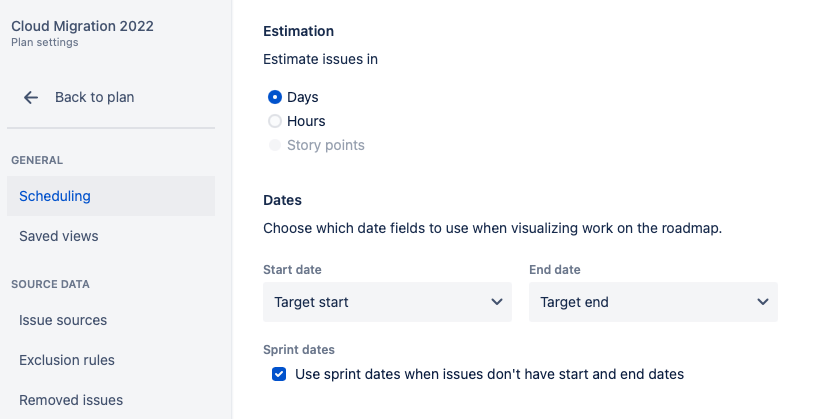817x419 pixels.
Task: Click the Target end chevron arrow
Action: coord(763,302)
